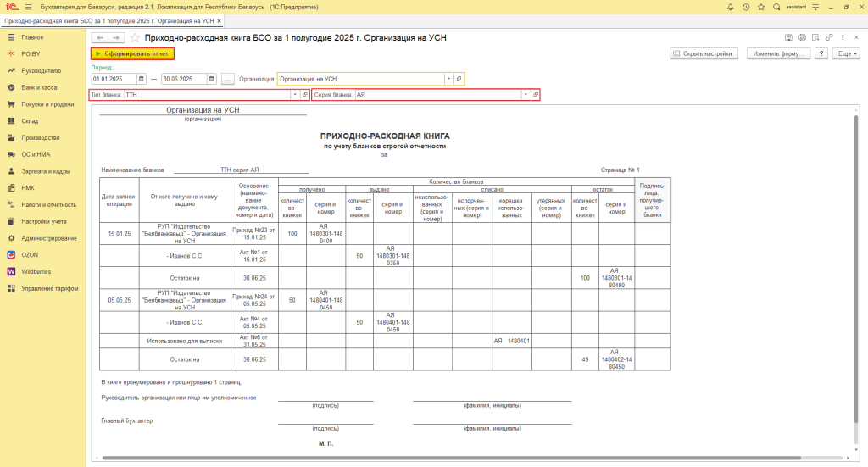Open the print preview icon

[815, 37]
